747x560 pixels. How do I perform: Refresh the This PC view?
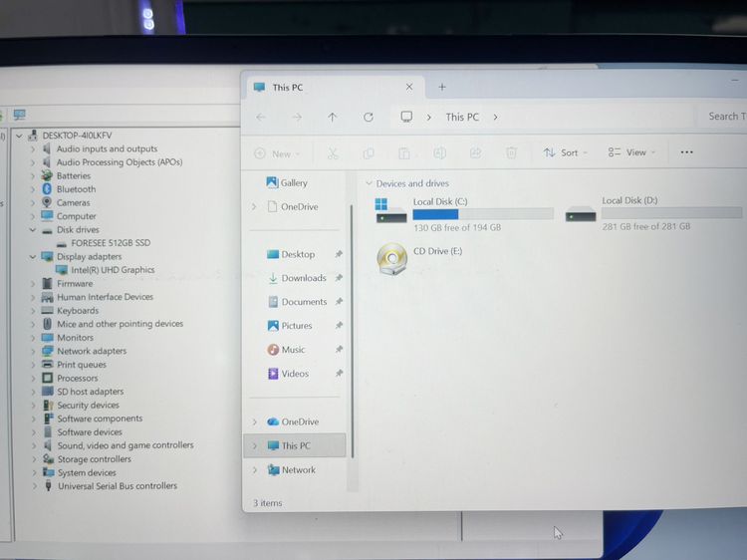click(369, 117)
